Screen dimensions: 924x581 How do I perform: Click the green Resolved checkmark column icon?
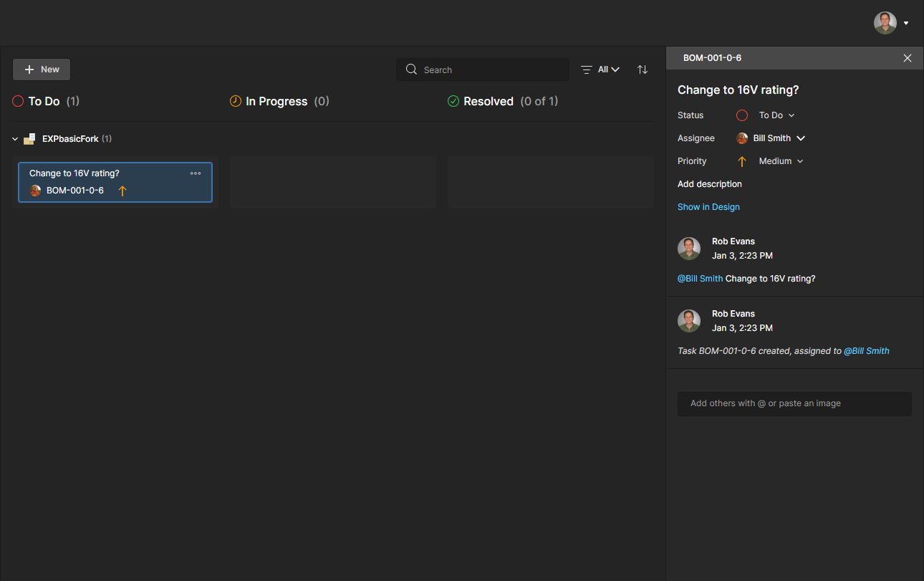[x=453, y=101]
